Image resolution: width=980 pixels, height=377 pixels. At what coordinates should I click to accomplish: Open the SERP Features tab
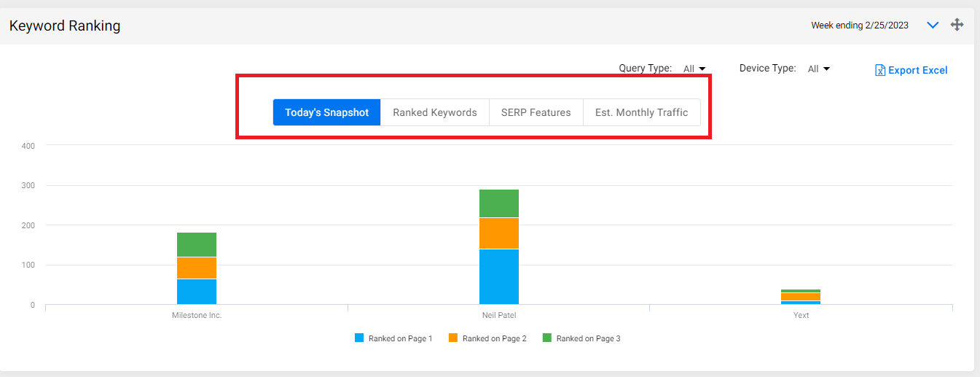[536, 112]
